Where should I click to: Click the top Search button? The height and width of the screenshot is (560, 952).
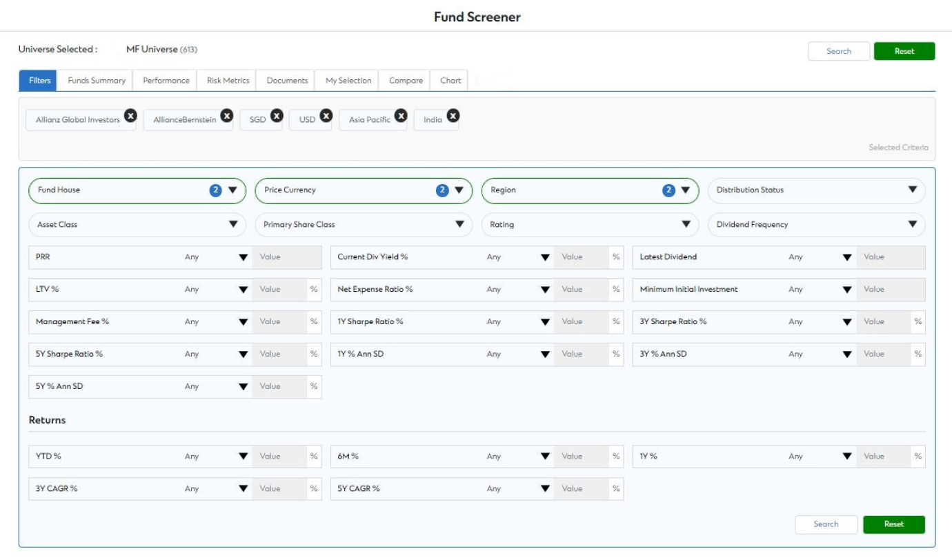pyautogui.click(x=839, y=51)
